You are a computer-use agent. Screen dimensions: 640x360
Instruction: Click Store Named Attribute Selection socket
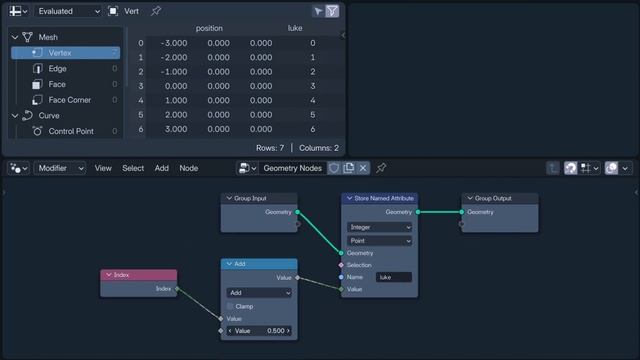tap(341, 265)
